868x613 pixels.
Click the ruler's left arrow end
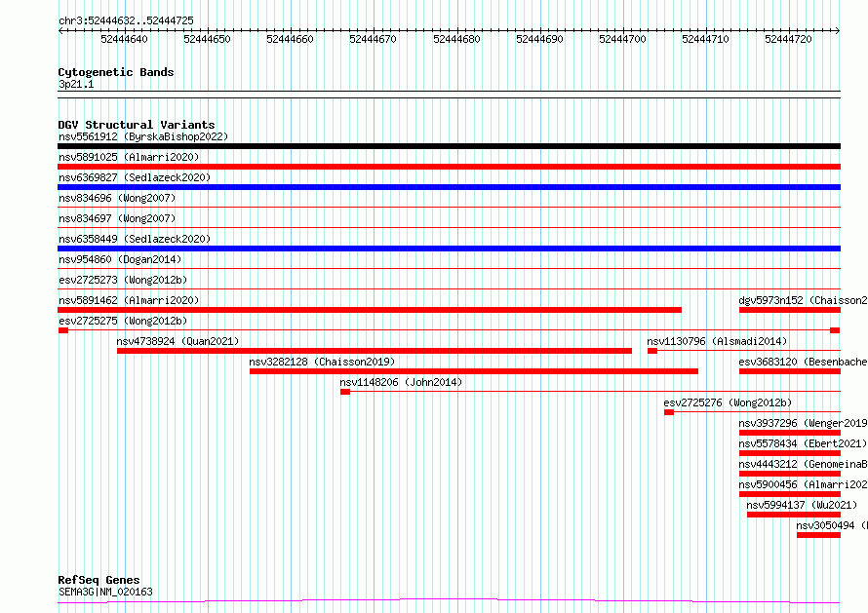pos(60,31)
